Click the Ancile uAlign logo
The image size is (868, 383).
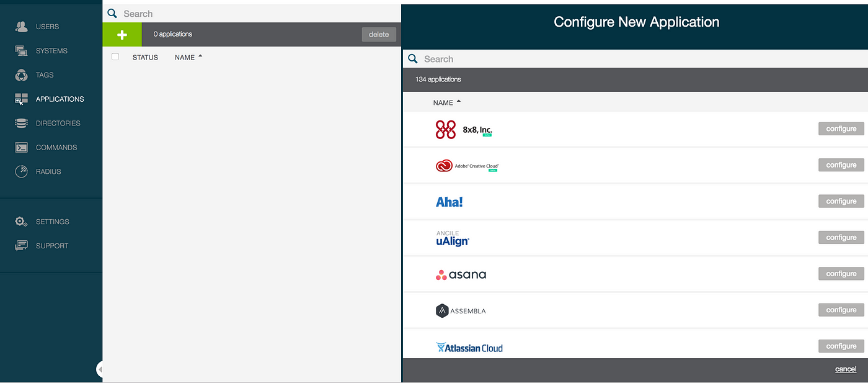click(453, 238)
